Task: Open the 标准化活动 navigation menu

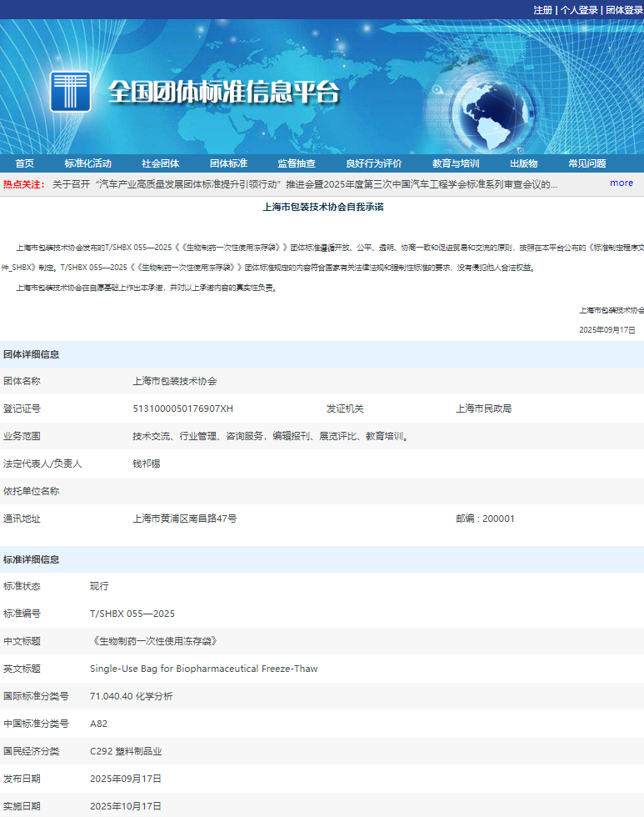Action: pyautogui.click(x=87, y=163)
